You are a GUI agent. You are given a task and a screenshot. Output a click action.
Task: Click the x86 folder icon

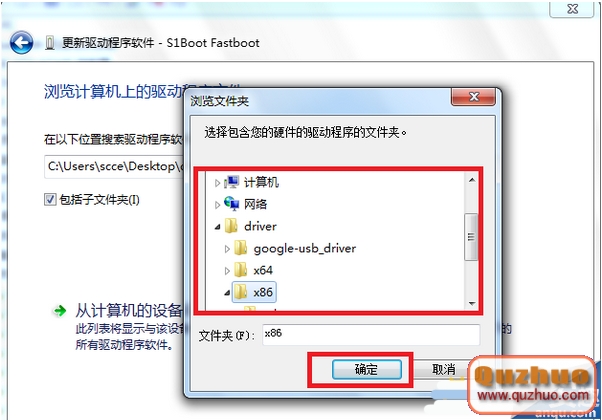coord(241,292)
